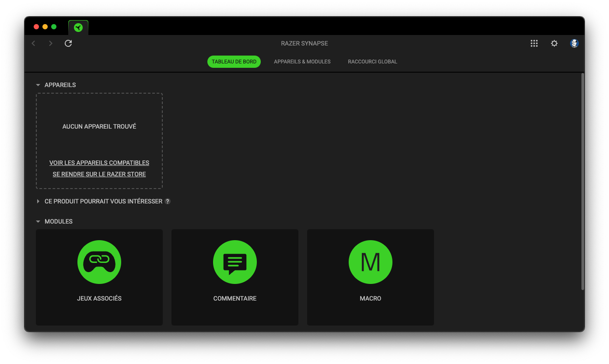Open the settings gear
The width and height of the screenshot is (609, 364).
click(x=554, y=43)
